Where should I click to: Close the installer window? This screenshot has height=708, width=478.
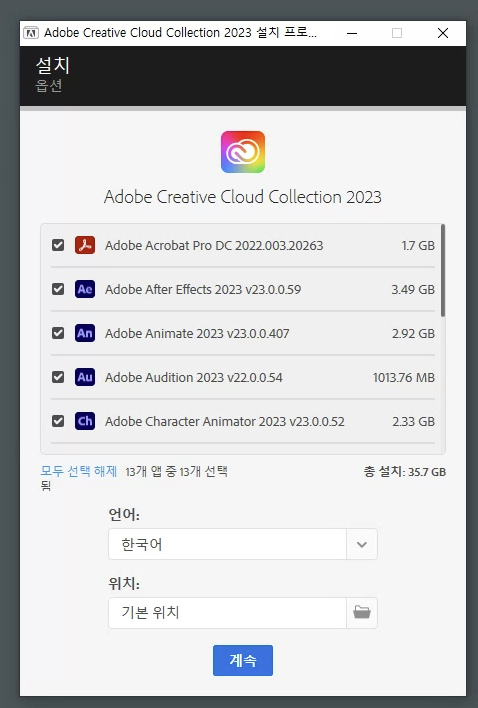(443, 33)
